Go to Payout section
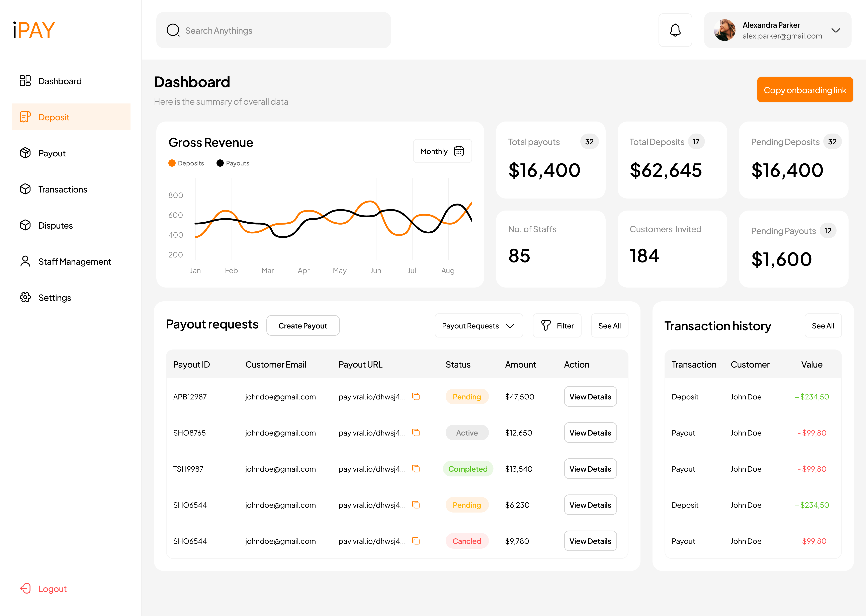866x616 pixels. pyautogui.click(x=52, y=153)
